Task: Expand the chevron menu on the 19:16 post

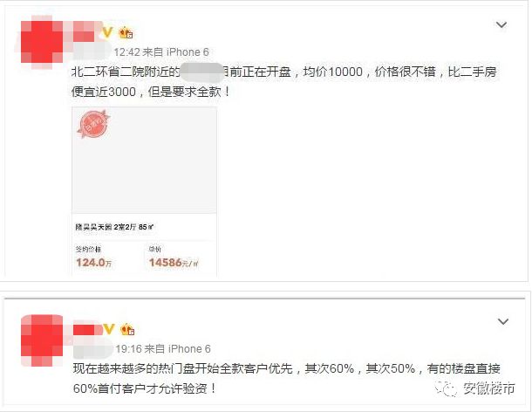Action: click(503, 321)
